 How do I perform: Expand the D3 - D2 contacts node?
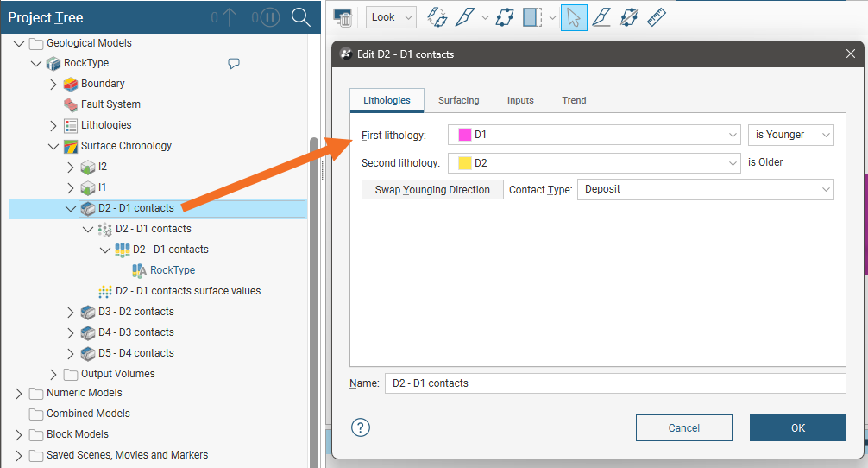[x=71, y=312]
